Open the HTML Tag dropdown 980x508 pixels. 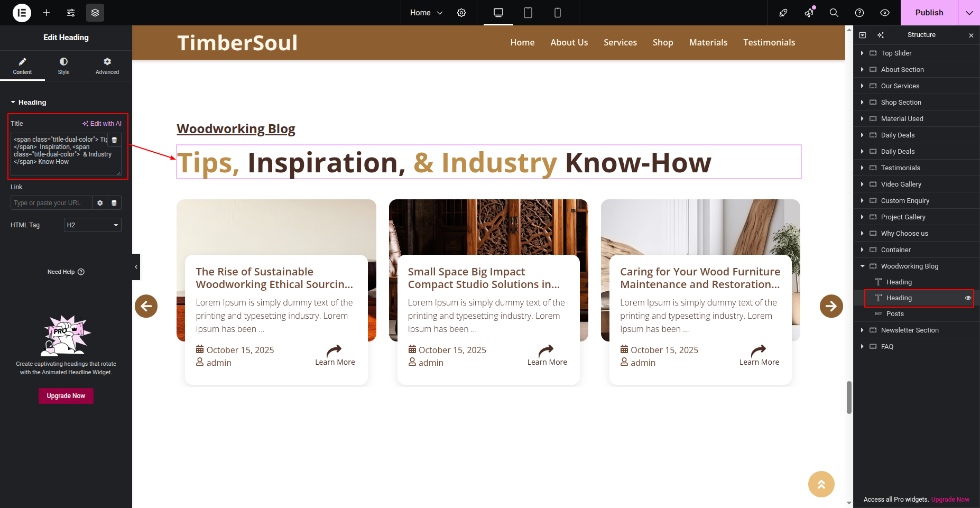(93, 225)
